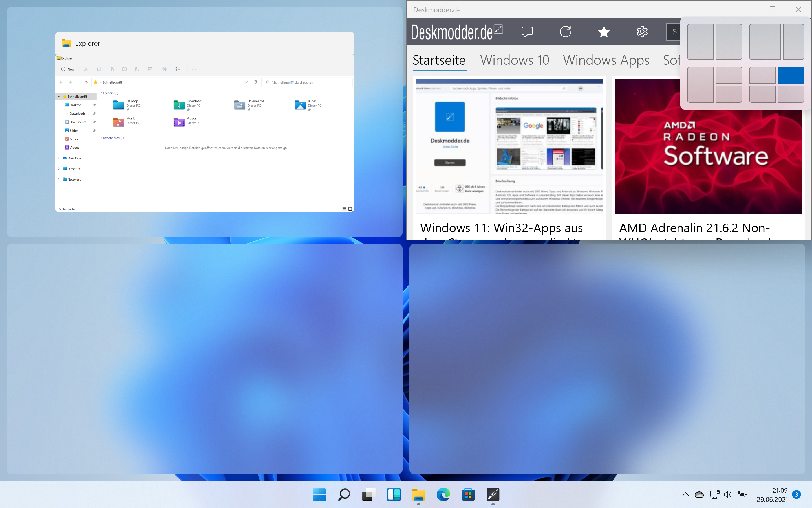Open comments icon in Deskmodder.de toolbar

pos(527,32)
